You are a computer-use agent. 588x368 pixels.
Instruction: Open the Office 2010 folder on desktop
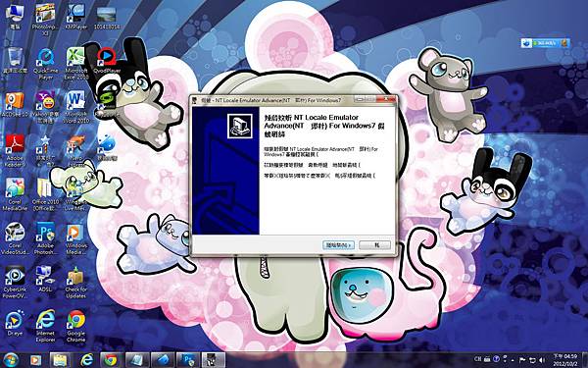pyautogui.click(x=45, y=195)
